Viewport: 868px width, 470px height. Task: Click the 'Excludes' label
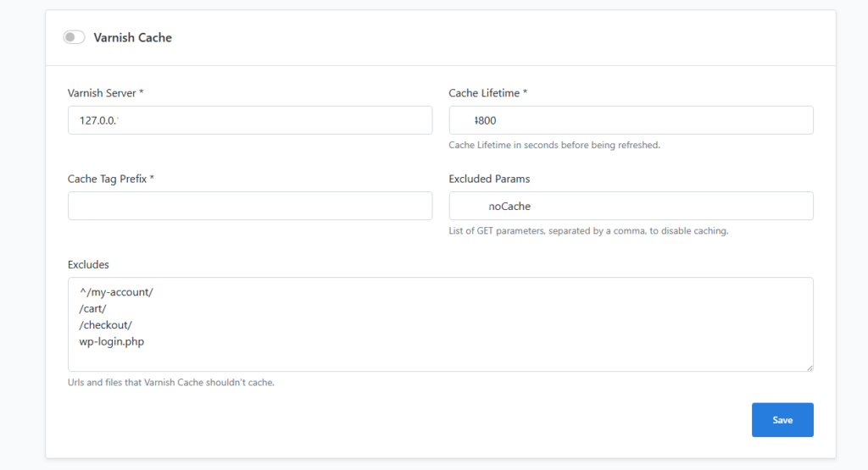click(x=88, y=264)
